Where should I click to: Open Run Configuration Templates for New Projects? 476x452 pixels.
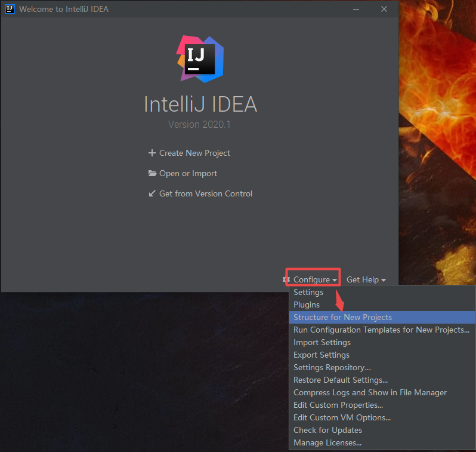tap(382, 330)
